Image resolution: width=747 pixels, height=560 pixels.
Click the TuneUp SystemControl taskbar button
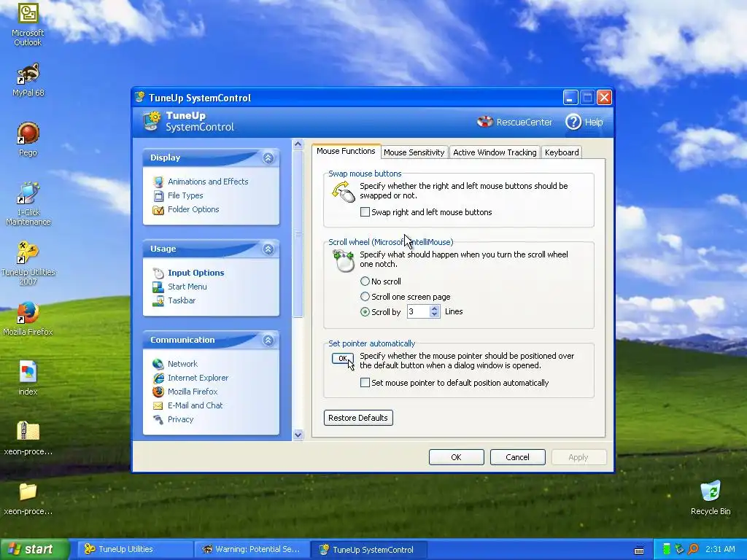pos(368,550)
